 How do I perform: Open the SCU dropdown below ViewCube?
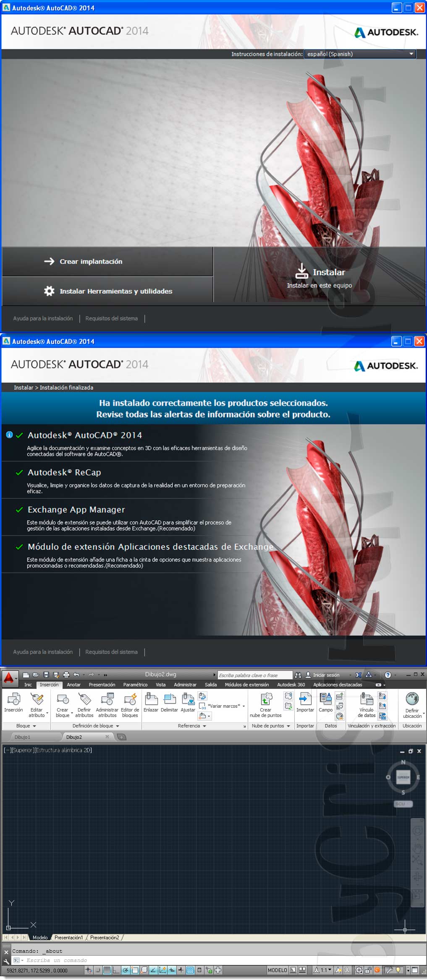point(403,804)
